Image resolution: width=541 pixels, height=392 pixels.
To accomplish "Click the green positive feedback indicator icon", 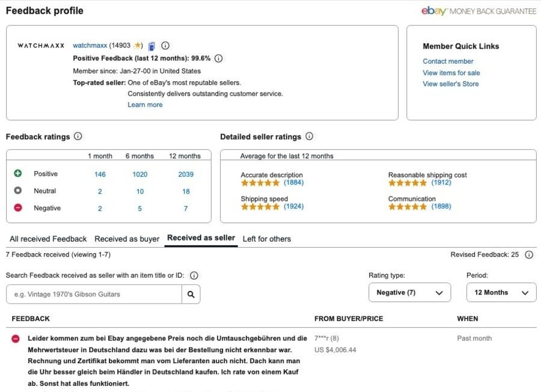I will (18, 173).
